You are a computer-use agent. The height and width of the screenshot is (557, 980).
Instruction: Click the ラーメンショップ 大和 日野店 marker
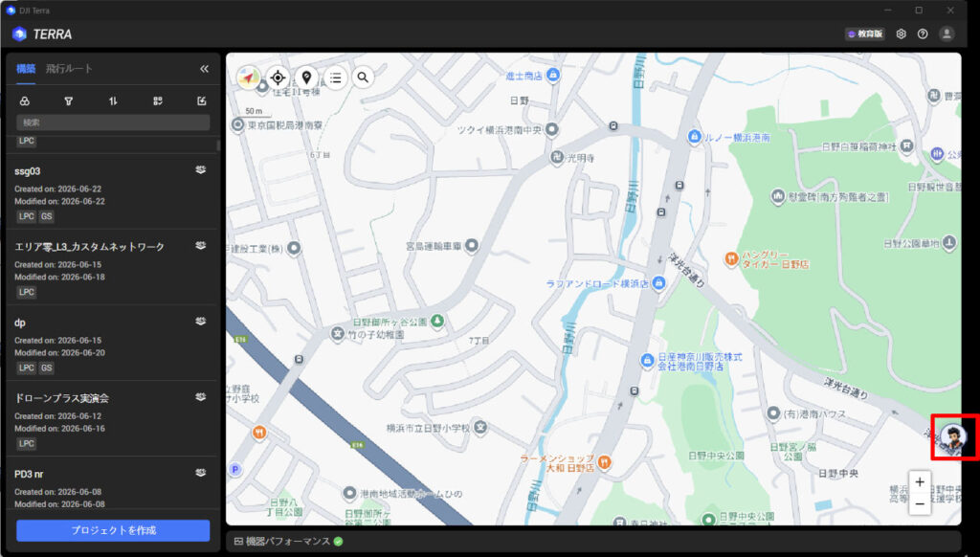[x=605, y=462]
